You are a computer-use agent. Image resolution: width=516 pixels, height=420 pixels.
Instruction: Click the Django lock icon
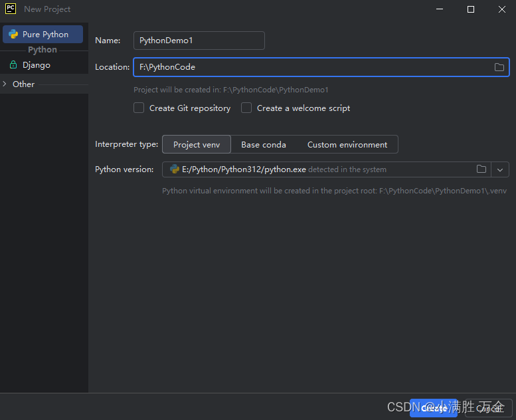pos(13,64)
